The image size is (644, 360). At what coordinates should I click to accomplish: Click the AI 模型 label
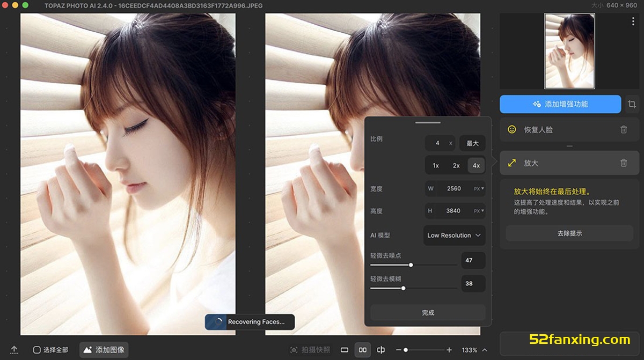pos(380,236)
